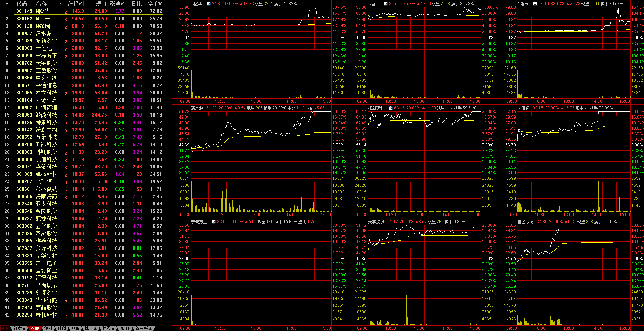Click the Z marker in the N隆华 row
The width and height of the screenshot is (644, 331).
[x=66, y=12]
